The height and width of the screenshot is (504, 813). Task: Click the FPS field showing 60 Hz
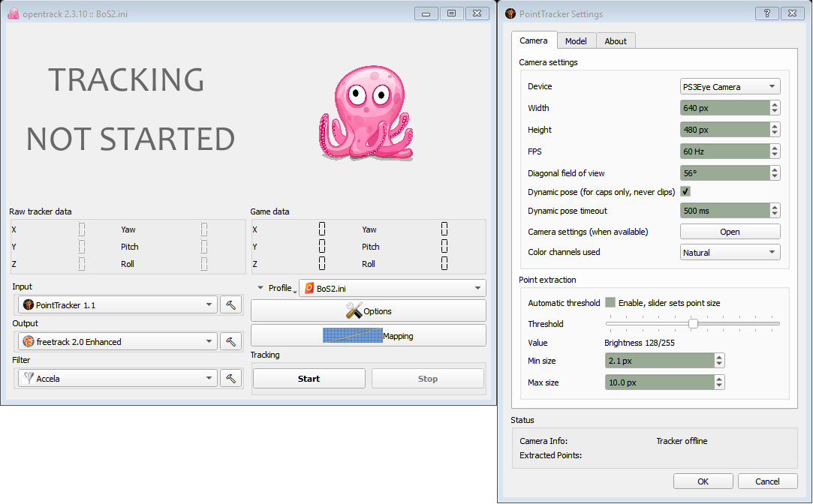[725, 151]
